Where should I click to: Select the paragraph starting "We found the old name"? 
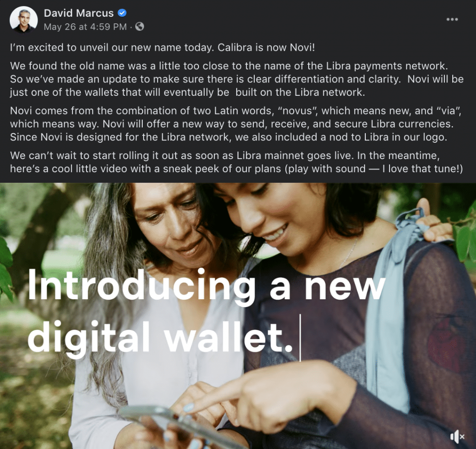[x=237, y=79]
